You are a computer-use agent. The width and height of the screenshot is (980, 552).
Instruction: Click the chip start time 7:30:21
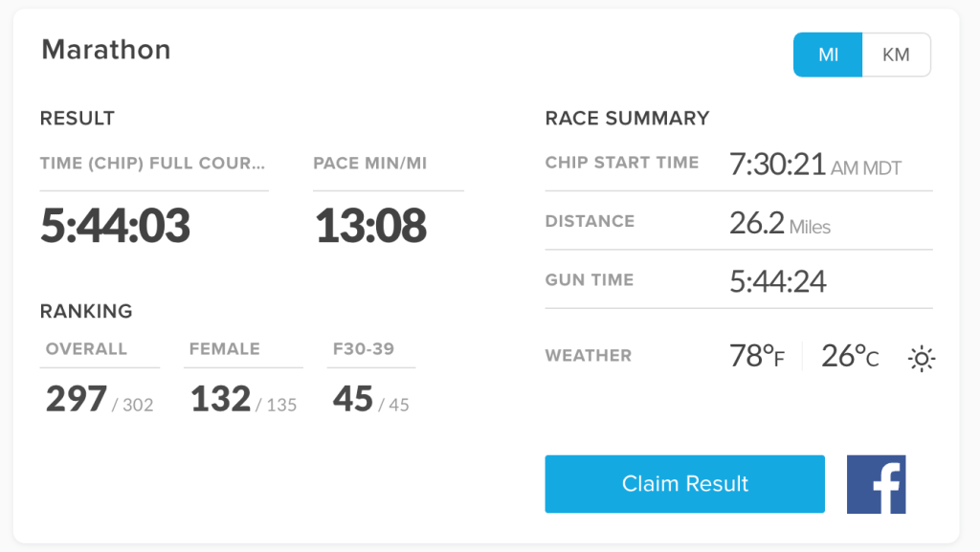[777, 165]
